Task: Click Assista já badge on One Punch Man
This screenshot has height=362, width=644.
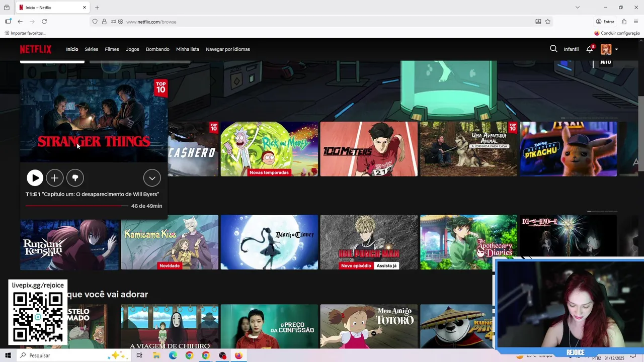Action: (386, 265)
